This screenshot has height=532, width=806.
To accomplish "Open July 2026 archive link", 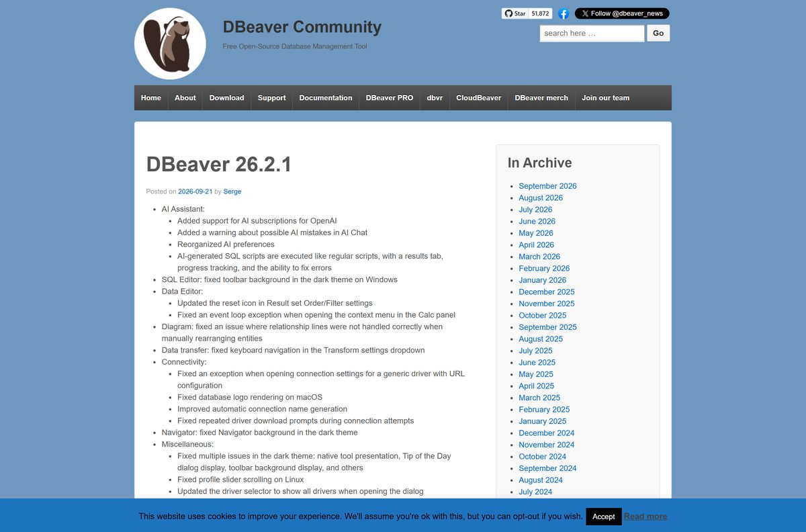I will (535, 210).
